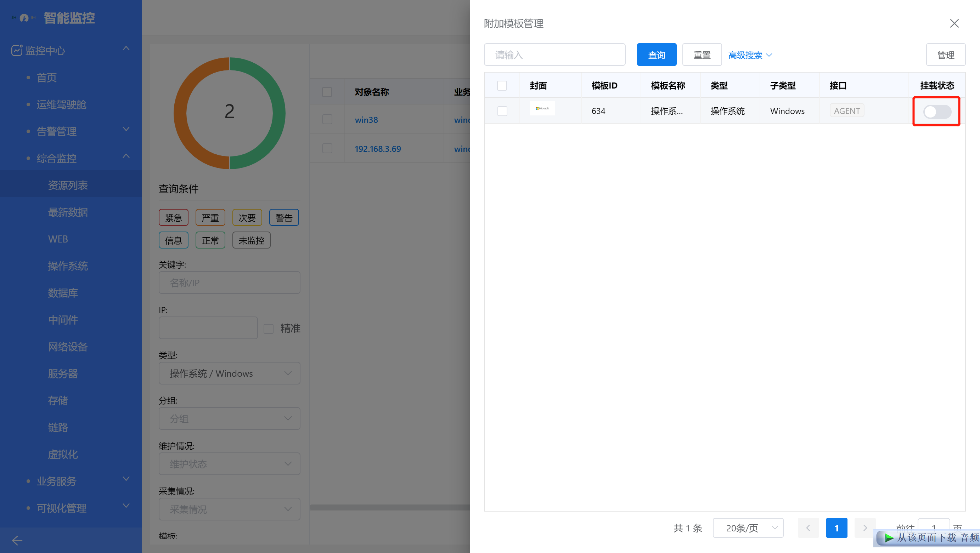This screenshot has width=980, height=553.
Task: Filter by 未监控 status tag
Action: 252,240
